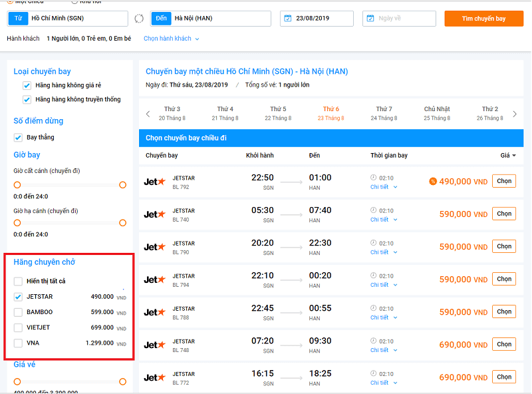Click clock icon of flight BL 772
The image size is (532, 394).
[x=374, y=373]
